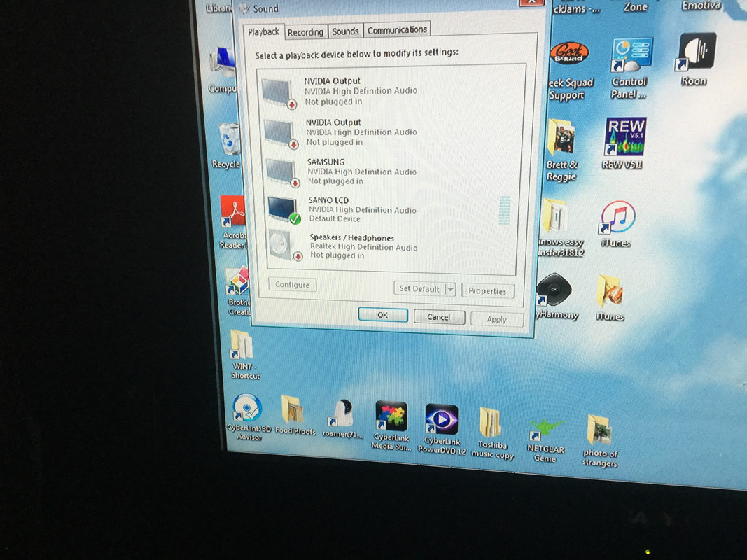Viewport: 747px width, 560px height.
Task: Open Properties for selected device
Action: tap(487, 291)
